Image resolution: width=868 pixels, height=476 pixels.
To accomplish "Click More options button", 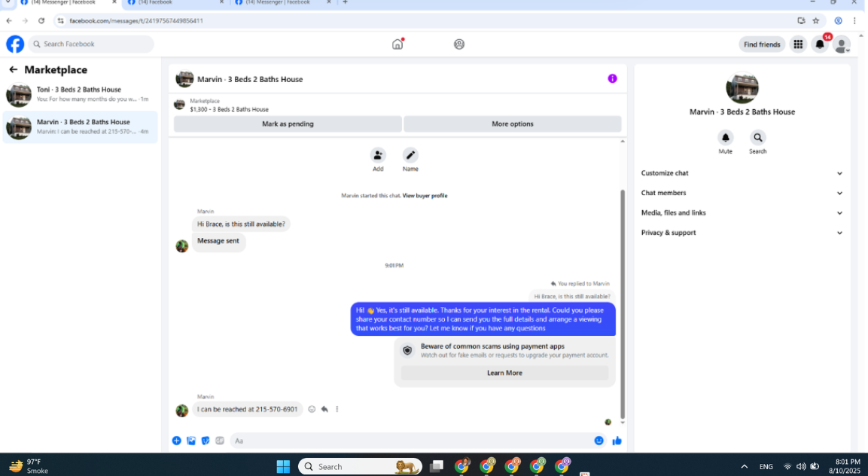I will click(x=513, y=124).
